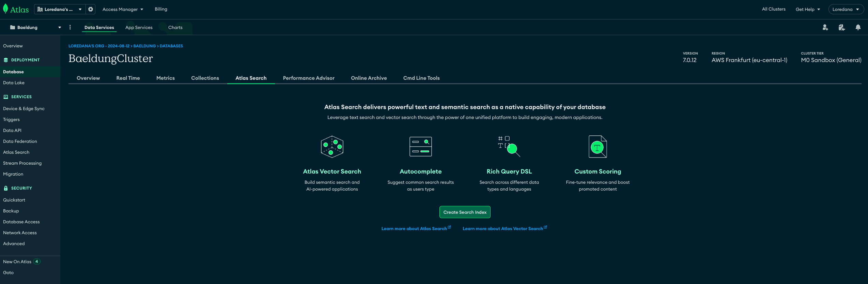Open All Clusters link
Image resolution: width=868 pixels, height=284 pixels.
(774, 9)
